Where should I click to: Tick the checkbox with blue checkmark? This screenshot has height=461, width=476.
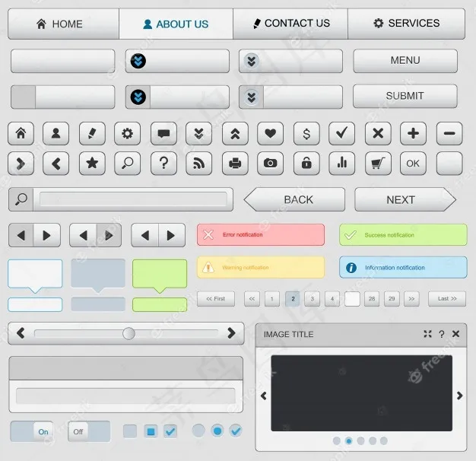click(170, 431)
